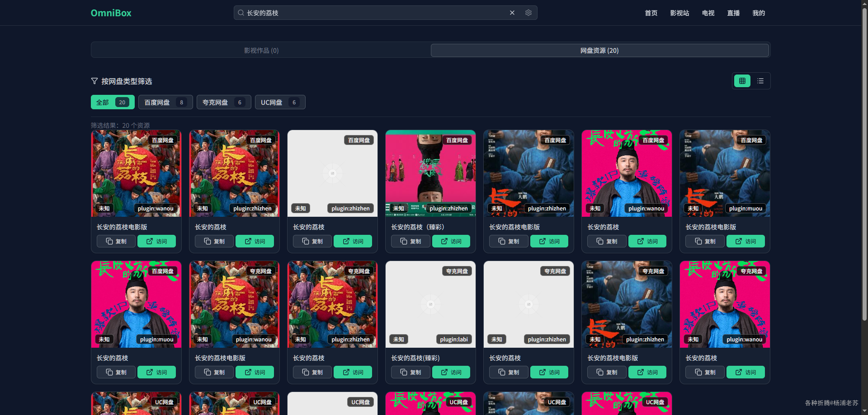868x415 pixels.
Task: Toggle the 夸克网盘 filter chip
Action: tap(223, 102)
